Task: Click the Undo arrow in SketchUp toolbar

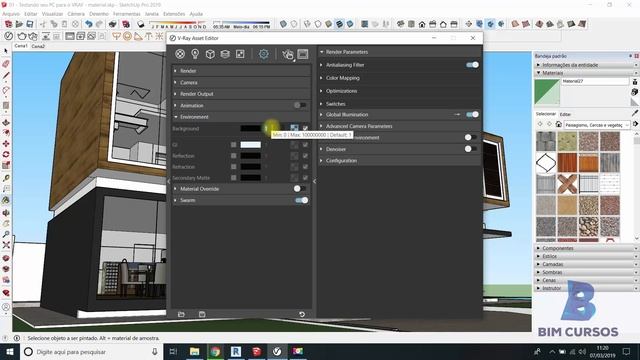Action: tap(89, 24)
